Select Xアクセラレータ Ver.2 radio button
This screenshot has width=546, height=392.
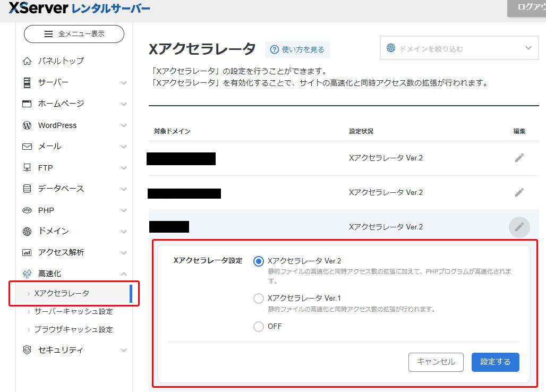(258, 261)
